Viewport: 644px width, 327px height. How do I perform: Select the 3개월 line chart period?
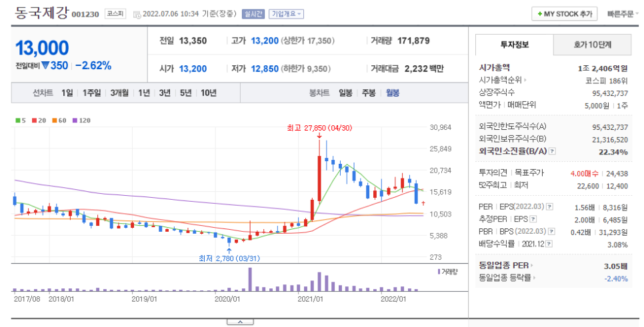tap(119, 93)
